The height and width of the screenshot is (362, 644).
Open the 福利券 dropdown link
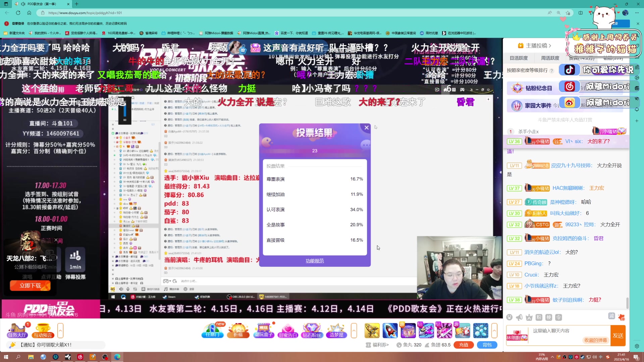click(379, 345)
